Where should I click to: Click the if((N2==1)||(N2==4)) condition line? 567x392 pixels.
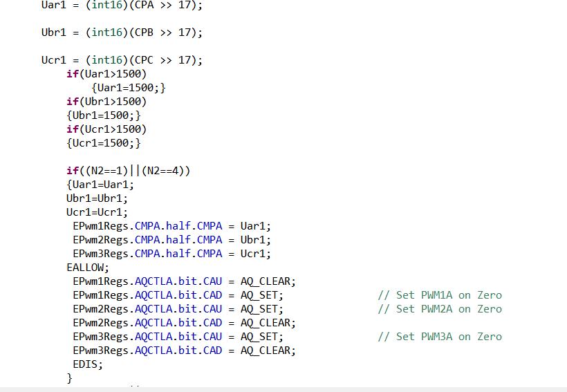pyautogui.click(x=128, y=171)
